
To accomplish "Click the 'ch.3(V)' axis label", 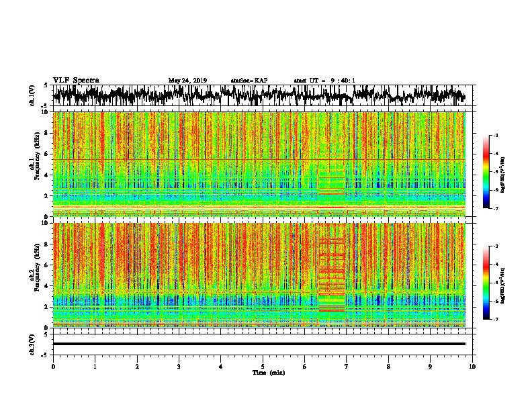I will (x=32, y=345).
